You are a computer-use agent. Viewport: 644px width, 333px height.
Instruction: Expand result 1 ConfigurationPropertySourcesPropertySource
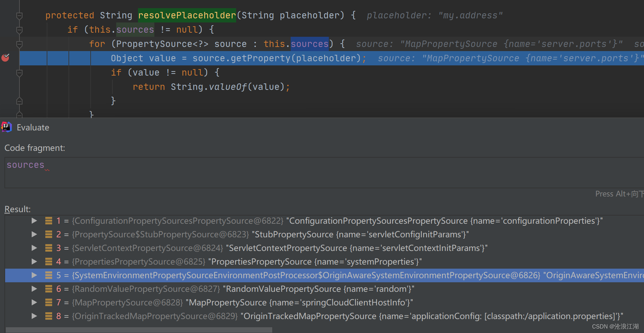[34, 221]
